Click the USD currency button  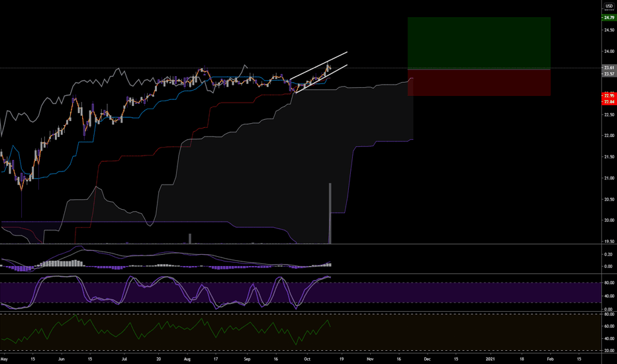(x=609, y=7)
